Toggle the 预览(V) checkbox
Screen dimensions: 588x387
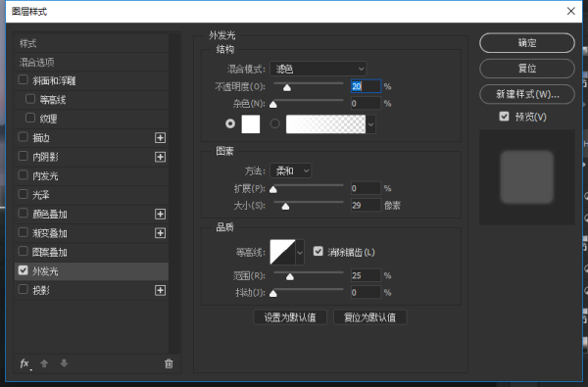(x=504, y=117)
